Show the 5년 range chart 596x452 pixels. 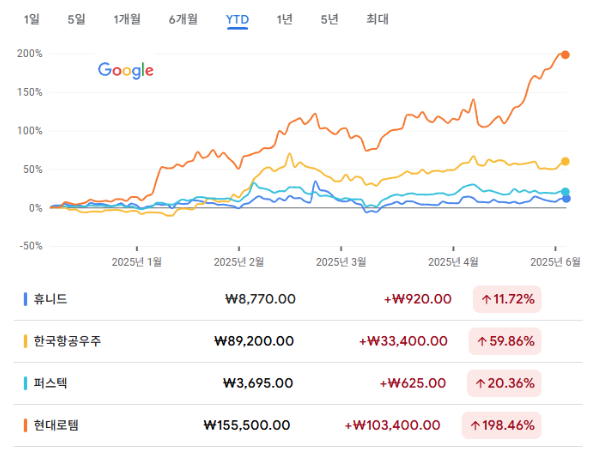tap(329, 19)
